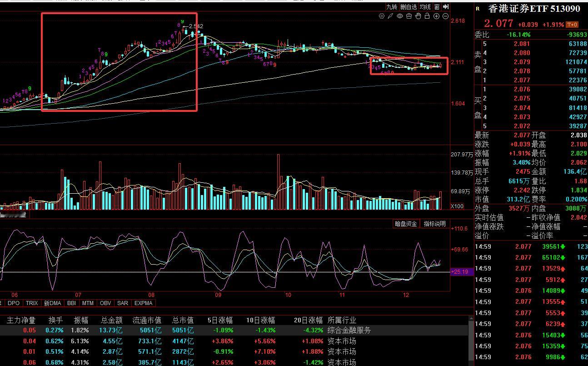Click the 1143亿 total market value cell
The width and height of the screenshot is (588, 366).
182,362
